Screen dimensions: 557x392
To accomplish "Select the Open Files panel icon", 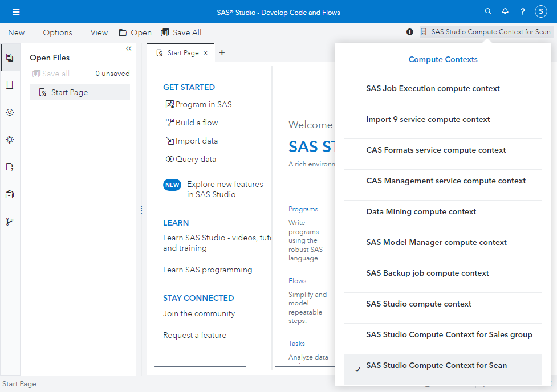I will (x=10, y=57).
